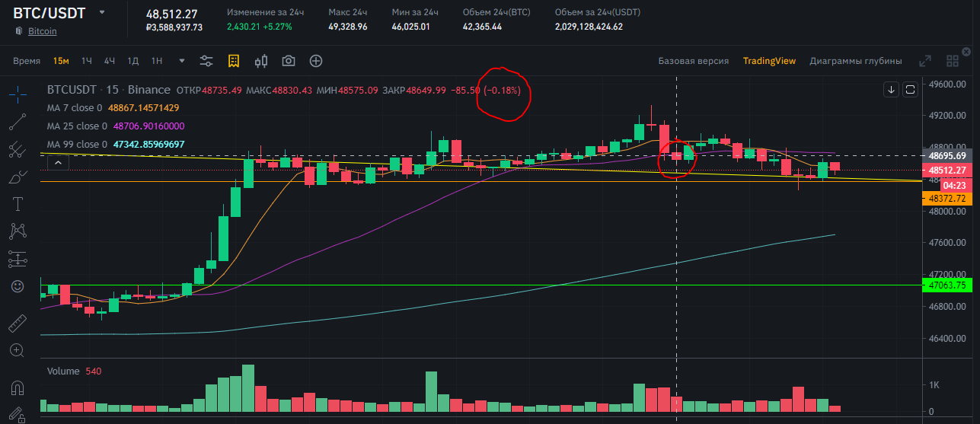The width and height of the screenshot is (980, 424).
Task: Click the 46,025.01 24h low value
Action: tap(411, 27)
